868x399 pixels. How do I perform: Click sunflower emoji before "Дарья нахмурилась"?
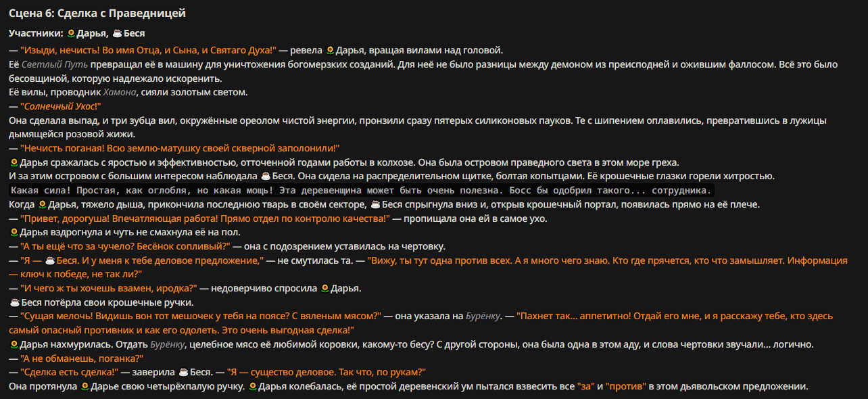(x=14, y=345)
